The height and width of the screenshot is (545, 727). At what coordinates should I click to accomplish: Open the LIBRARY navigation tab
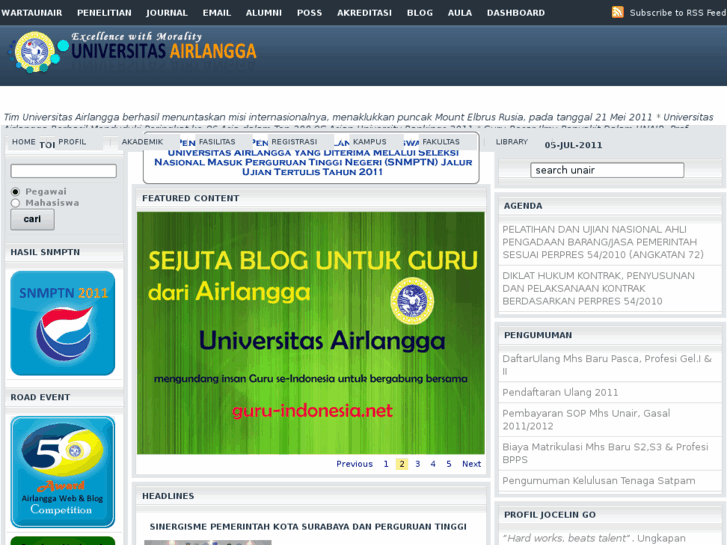[x=512, y=142]
